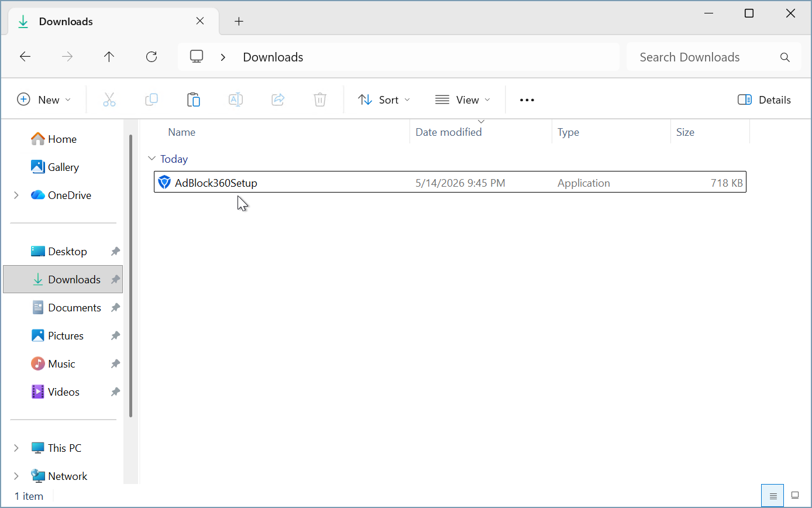The image size is (812, 508).
Task: Click the date 5/14/2026 9:45 PM
Action: pos(460,183)
